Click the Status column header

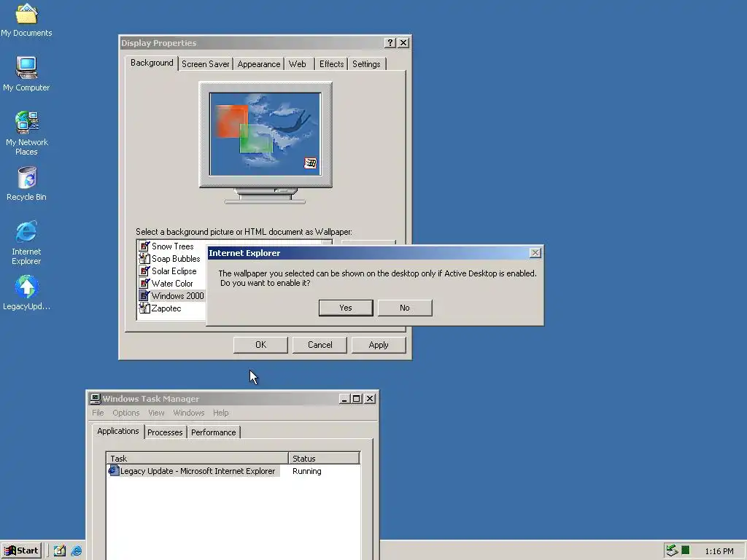click(324, 458)
